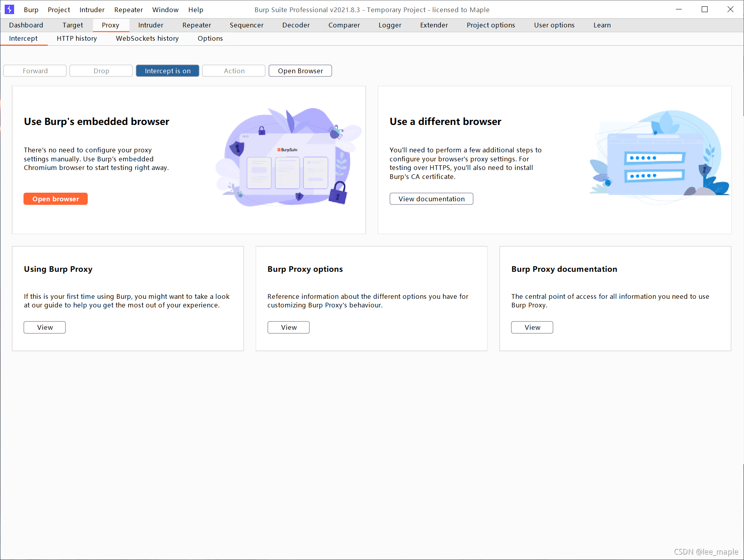Screen dimensions: 744x560
Task: Open the proxy Options sub-tab
Action: click(x=210, y=38)
